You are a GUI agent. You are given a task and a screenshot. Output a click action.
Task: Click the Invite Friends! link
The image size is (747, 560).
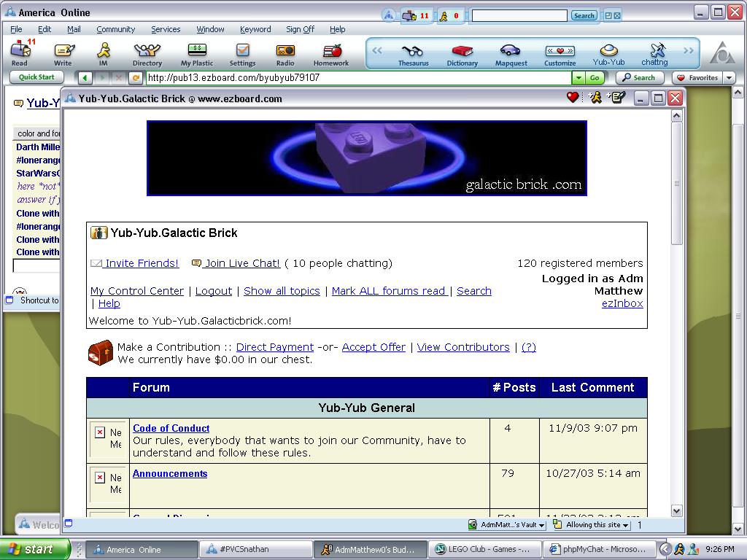pyautogui.click(x=142, y=263)
